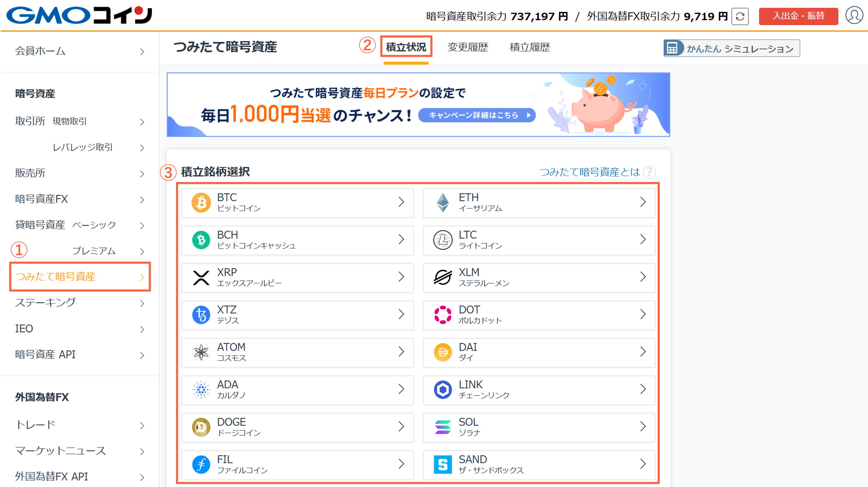
Task: Refresh the trading balance with reload icon
Action: 740,16
